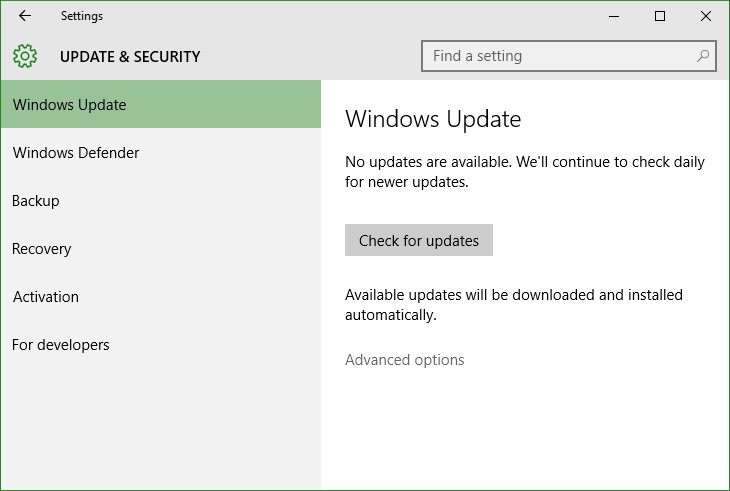Click the magnifier search icon
Image resolution: width=730 pixels, height=491 pixels.
click(703, 56)
